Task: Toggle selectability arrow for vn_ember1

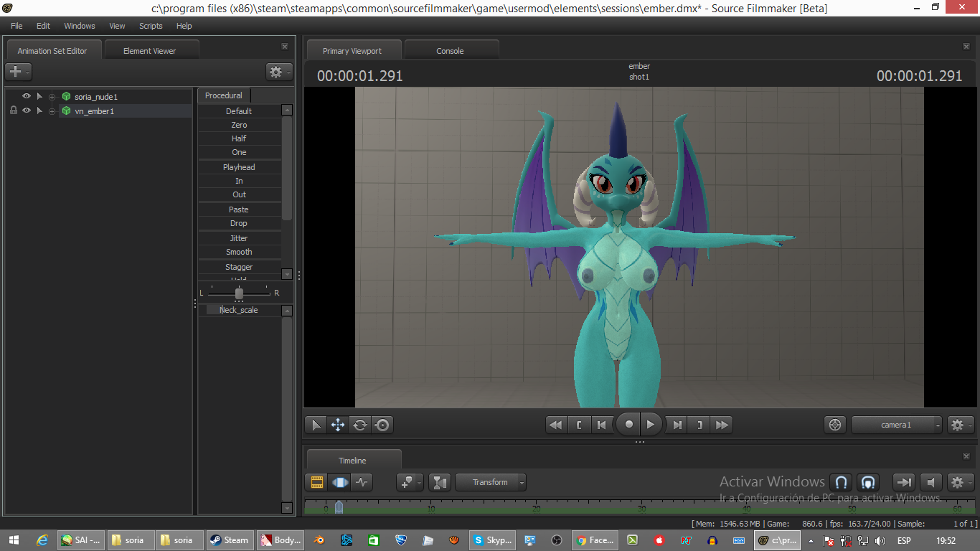Action: pyautogui.click(x=39, y=110)
